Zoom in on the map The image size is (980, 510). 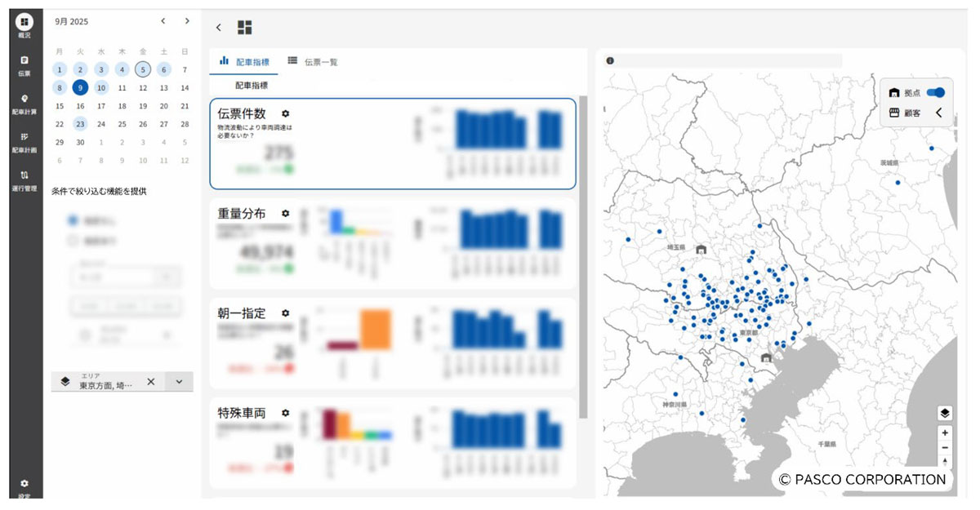click(945, 432)
